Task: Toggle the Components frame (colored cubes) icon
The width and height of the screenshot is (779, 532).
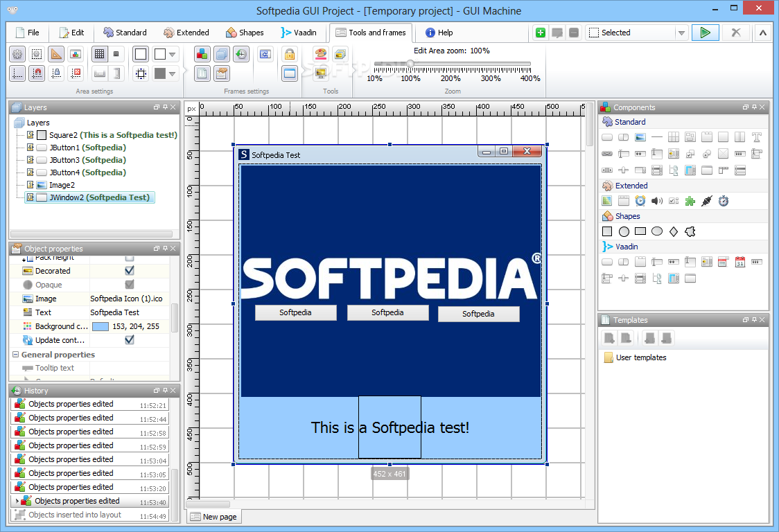Action: click(x=202, y=53)
